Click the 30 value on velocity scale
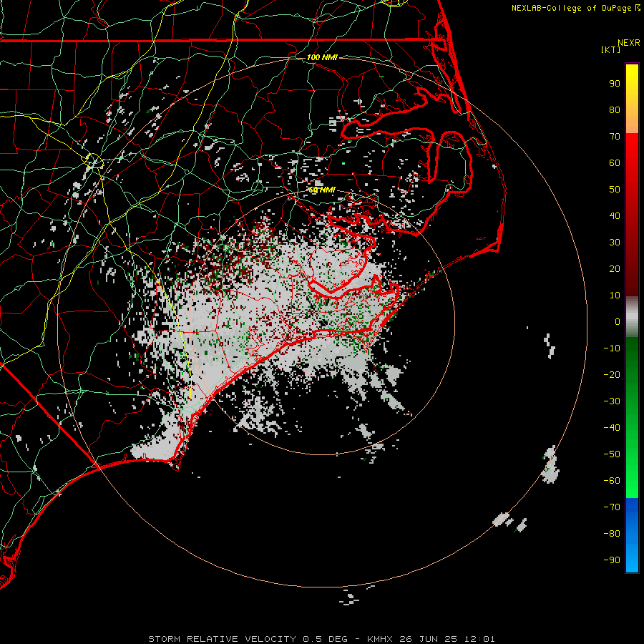 615,243
